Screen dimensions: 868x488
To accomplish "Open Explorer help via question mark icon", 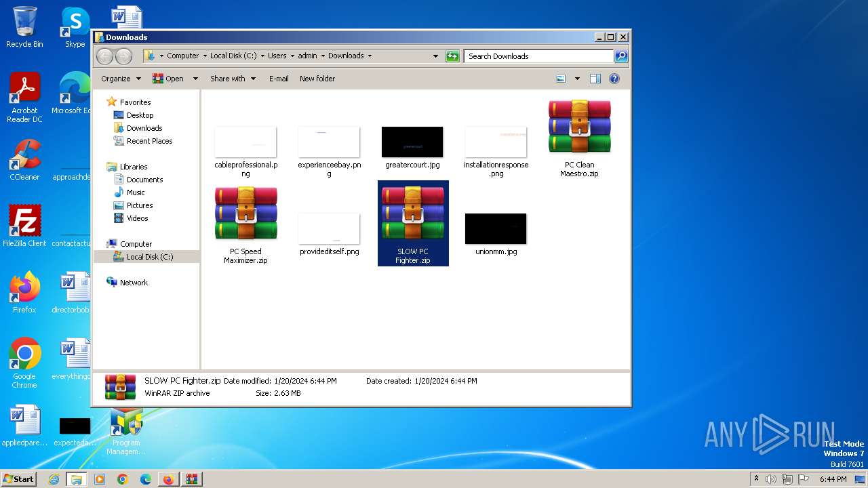I will point(614,79).
